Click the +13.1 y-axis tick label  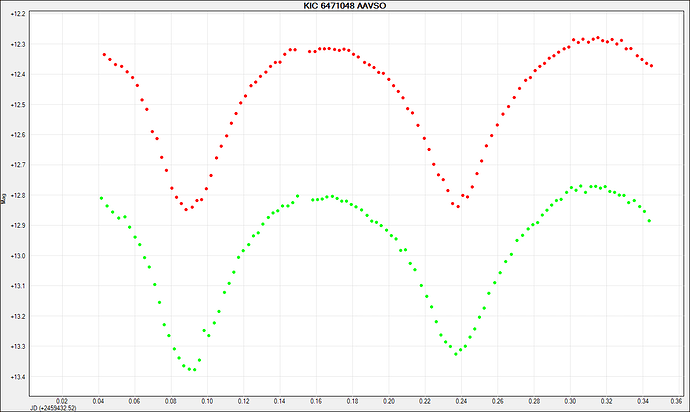click(18, 286)
